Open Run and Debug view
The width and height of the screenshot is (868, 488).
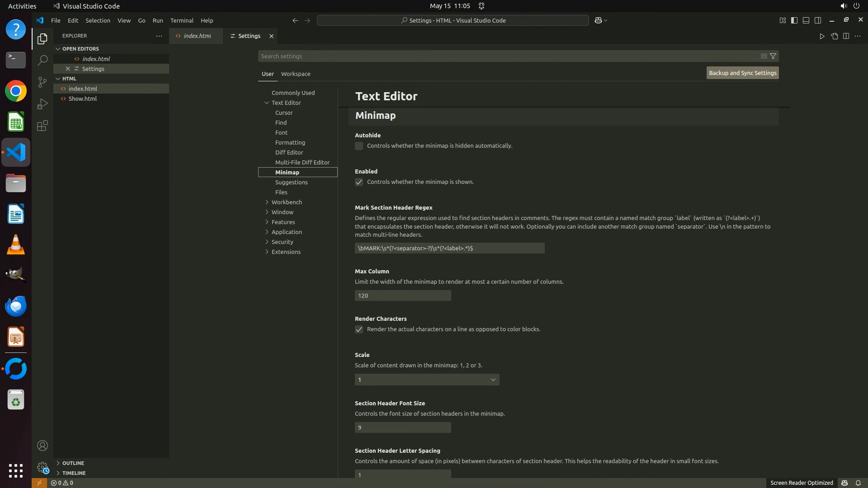point(42,104)
